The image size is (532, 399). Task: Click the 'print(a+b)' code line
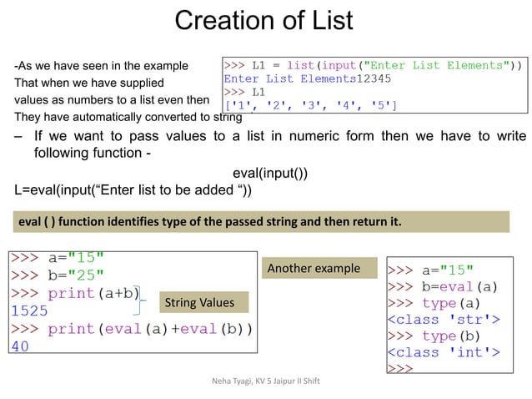click(x=75, y=293)
